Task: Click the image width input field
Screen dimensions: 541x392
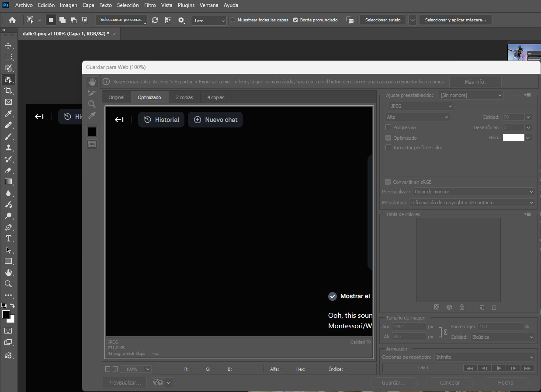Action: click(409, 326)
